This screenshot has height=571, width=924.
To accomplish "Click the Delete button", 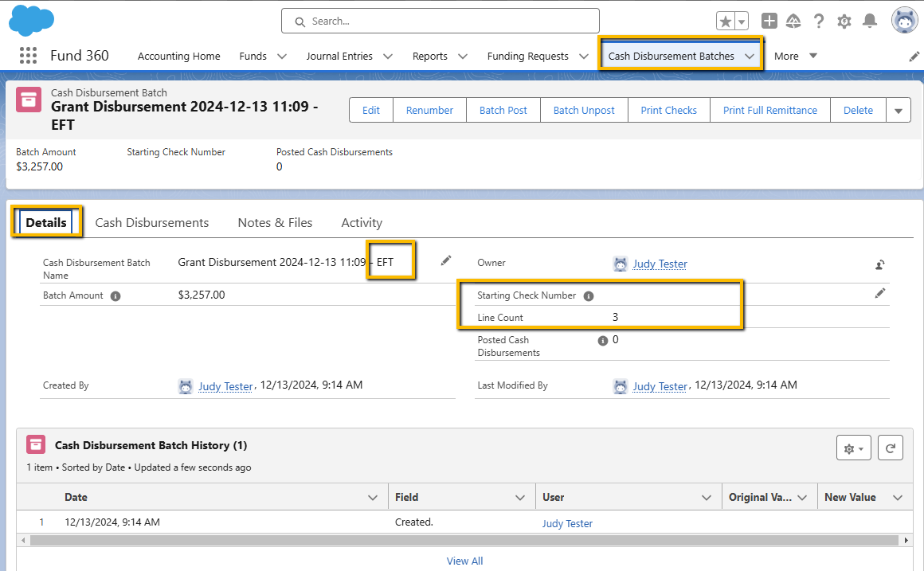I will click(x=858, y=110).
